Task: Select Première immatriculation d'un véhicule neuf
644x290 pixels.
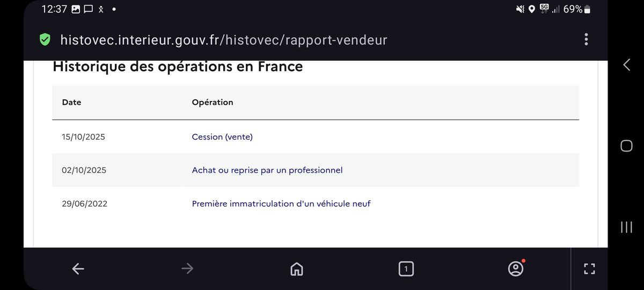Action: tap(281, 204)
